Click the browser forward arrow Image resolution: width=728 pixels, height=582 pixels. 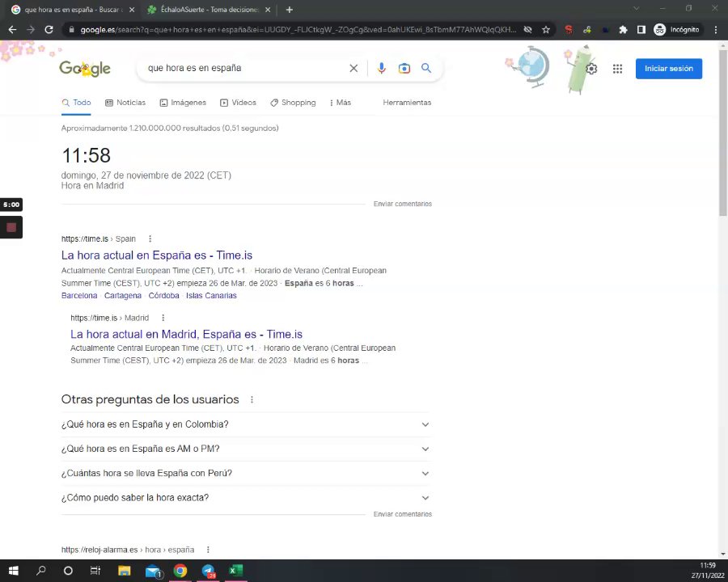pyautogui.click(x=31, y=30)
